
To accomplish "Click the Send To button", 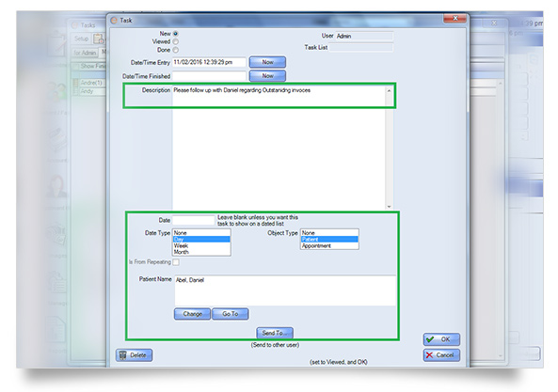I will pos(275,333).
